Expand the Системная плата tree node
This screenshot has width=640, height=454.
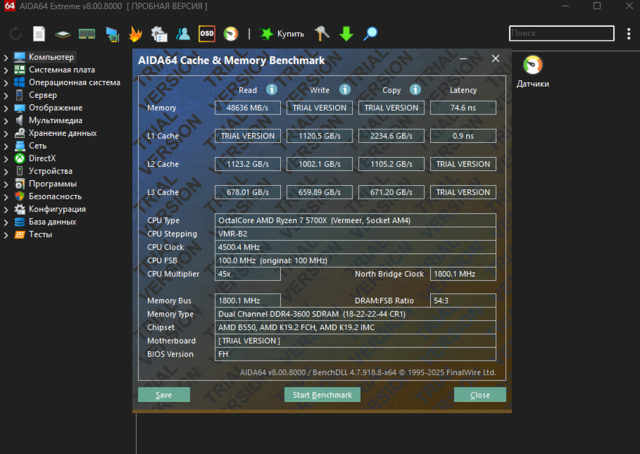(6, 70)
